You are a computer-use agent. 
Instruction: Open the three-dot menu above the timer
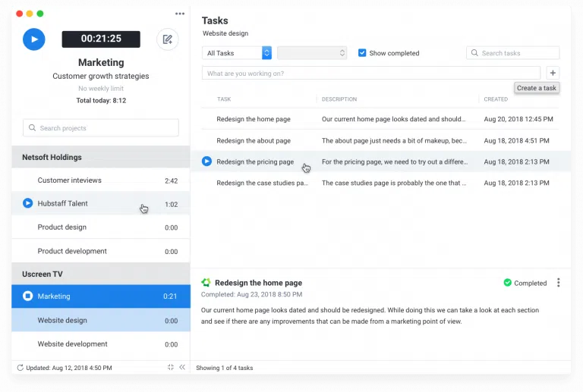pos(180,14)
